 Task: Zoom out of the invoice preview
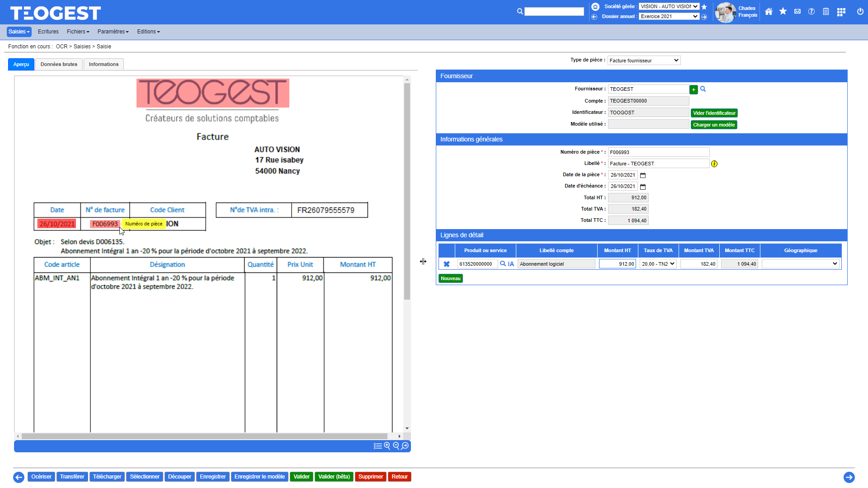coord(396,446)
